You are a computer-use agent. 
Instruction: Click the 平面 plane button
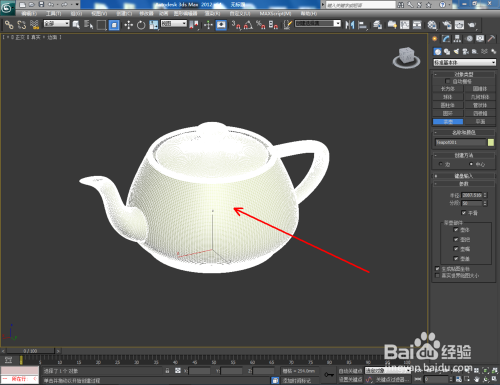[x=480, y=122]
